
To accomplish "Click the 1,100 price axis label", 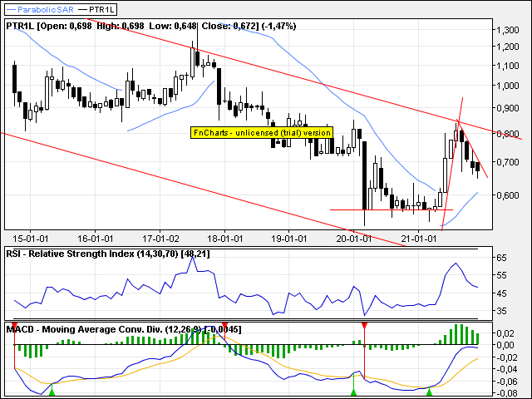I will click(x=508, y=66).
